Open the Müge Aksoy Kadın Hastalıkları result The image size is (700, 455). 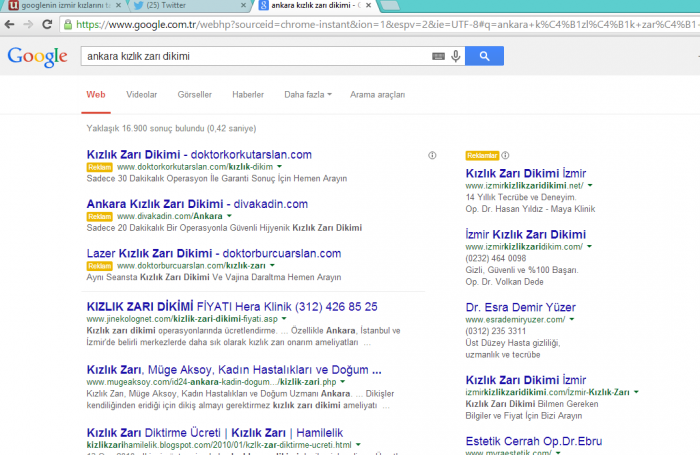234,370
